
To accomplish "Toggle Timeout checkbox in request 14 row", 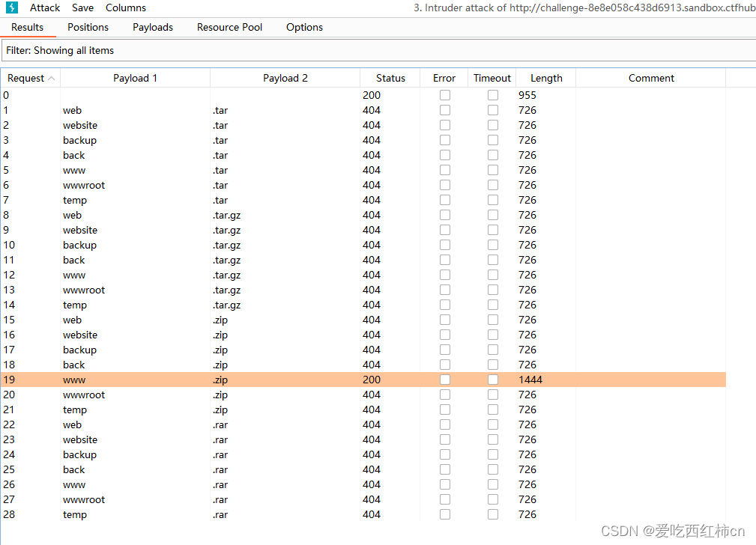I will [493, 305].
